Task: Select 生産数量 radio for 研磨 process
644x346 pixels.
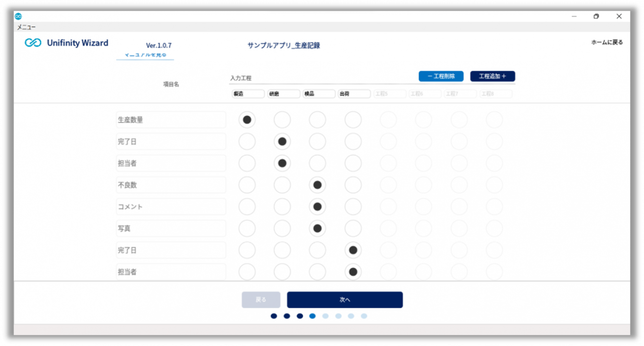Action: click(x=282, y=120)
